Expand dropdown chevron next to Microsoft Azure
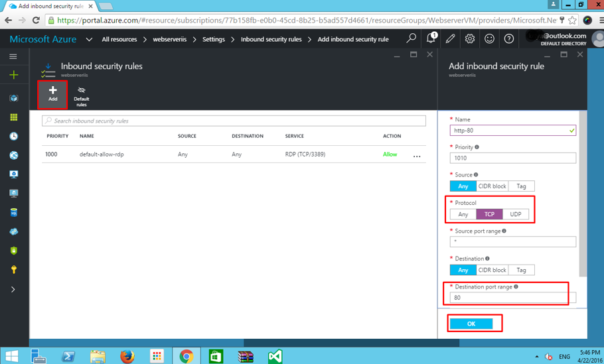This screenshot has width=604, height=364. click(89, 39)
